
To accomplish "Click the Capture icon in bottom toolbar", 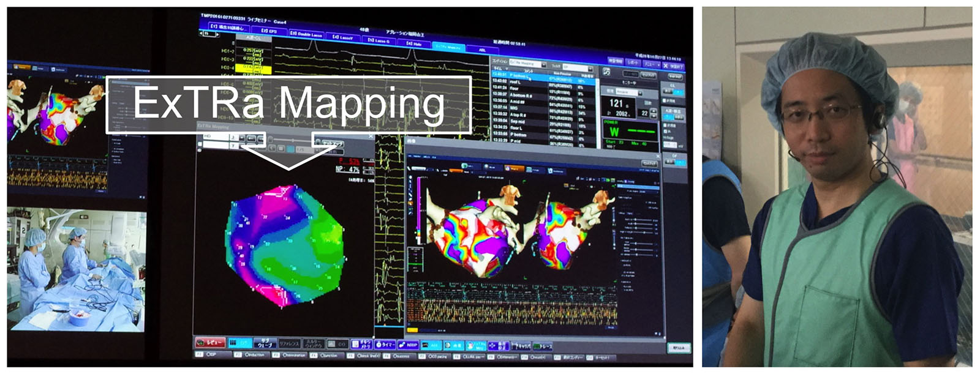I will click(x=521, y=346).
